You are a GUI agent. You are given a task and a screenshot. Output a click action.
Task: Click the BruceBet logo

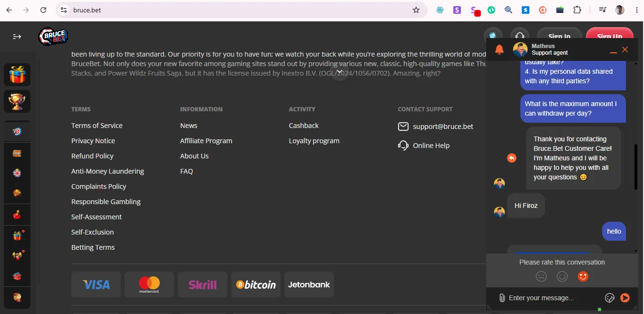(53, 37)
